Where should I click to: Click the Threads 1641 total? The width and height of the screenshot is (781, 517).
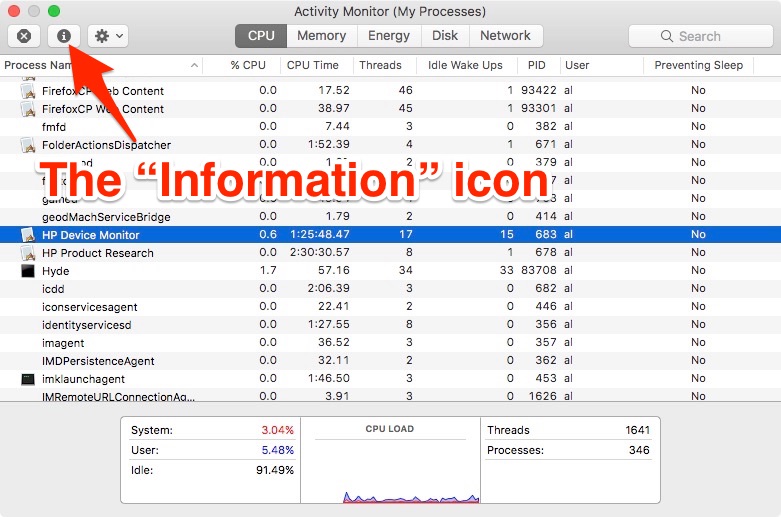point(638,430)
